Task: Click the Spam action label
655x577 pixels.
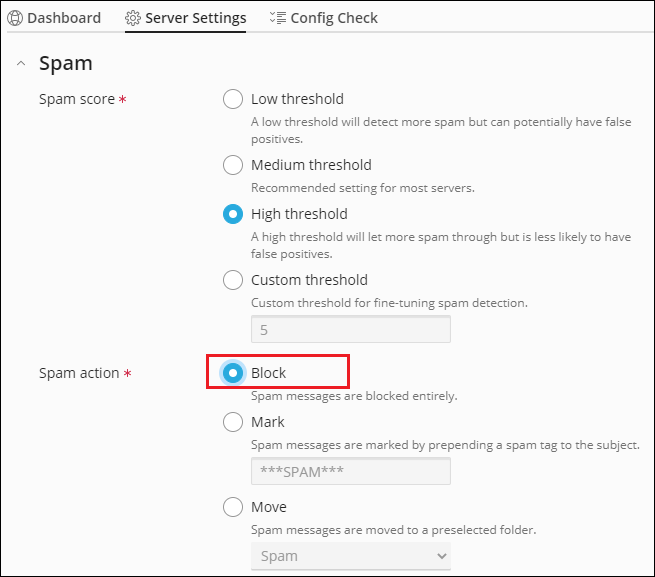Action: tap(80, 374)
